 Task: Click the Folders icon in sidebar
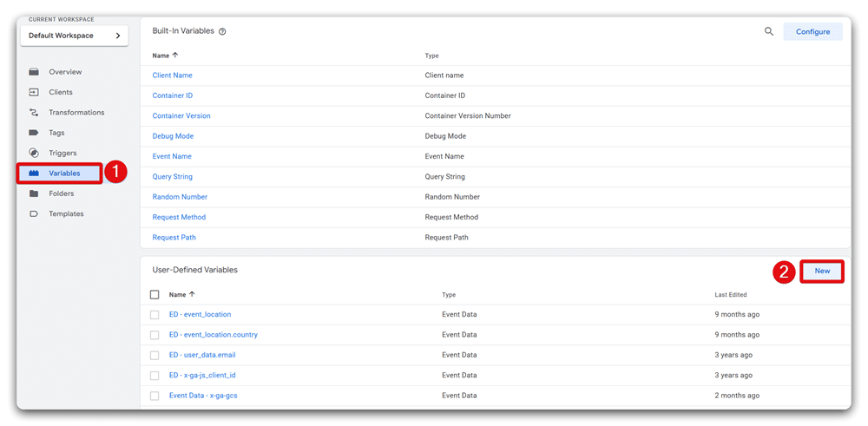[34, 193]
